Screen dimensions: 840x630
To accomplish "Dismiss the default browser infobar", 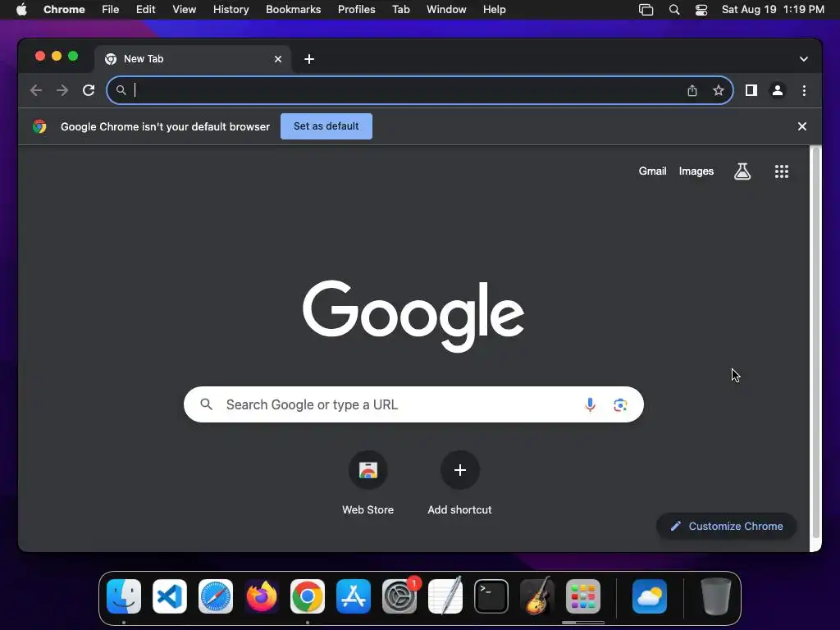I will 802,126.
